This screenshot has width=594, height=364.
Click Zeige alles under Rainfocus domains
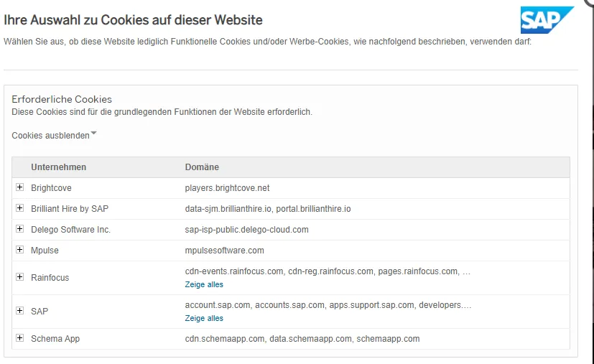tap(204, 284)
